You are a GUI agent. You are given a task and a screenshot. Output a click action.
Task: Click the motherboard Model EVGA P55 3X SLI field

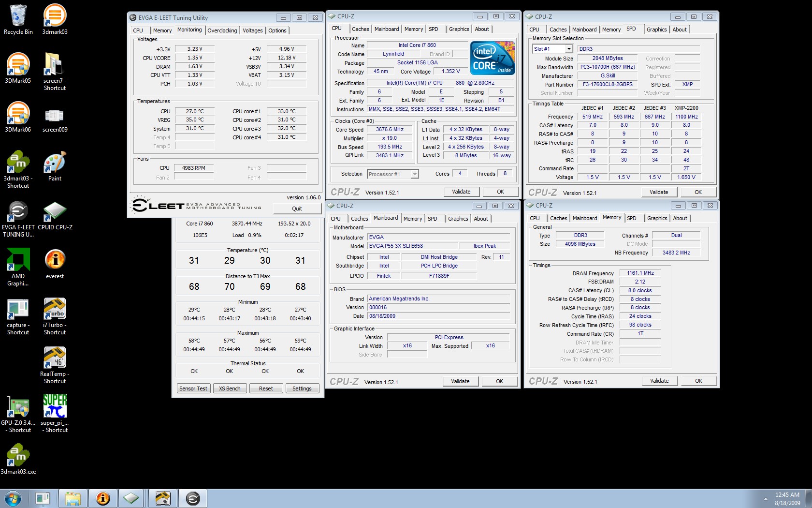pos(413,246)
